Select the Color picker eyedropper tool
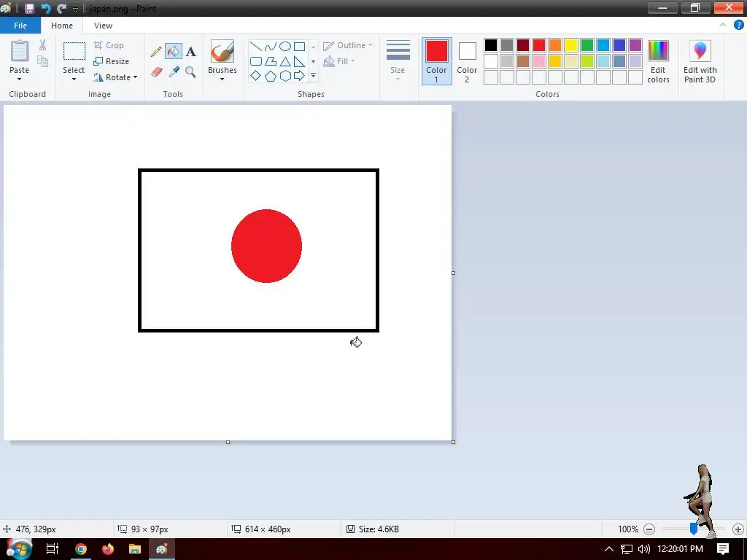 point(174,72)
